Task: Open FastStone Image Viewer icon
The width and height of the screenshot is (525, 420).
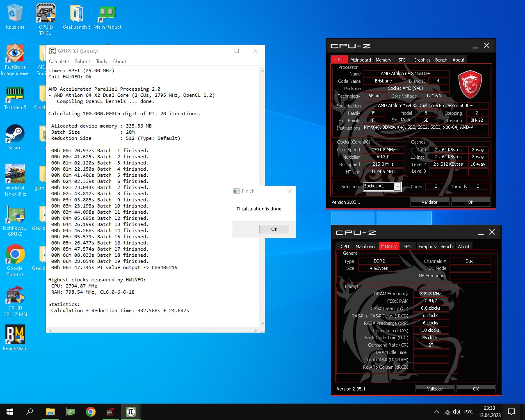Action: click(x=15, y=60)
